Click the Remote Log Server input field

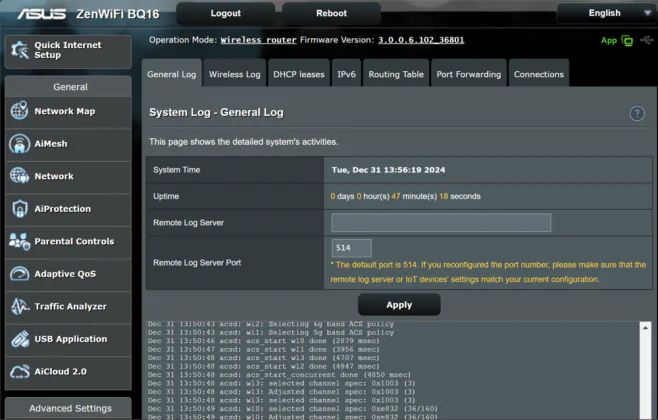click(441, 222)
